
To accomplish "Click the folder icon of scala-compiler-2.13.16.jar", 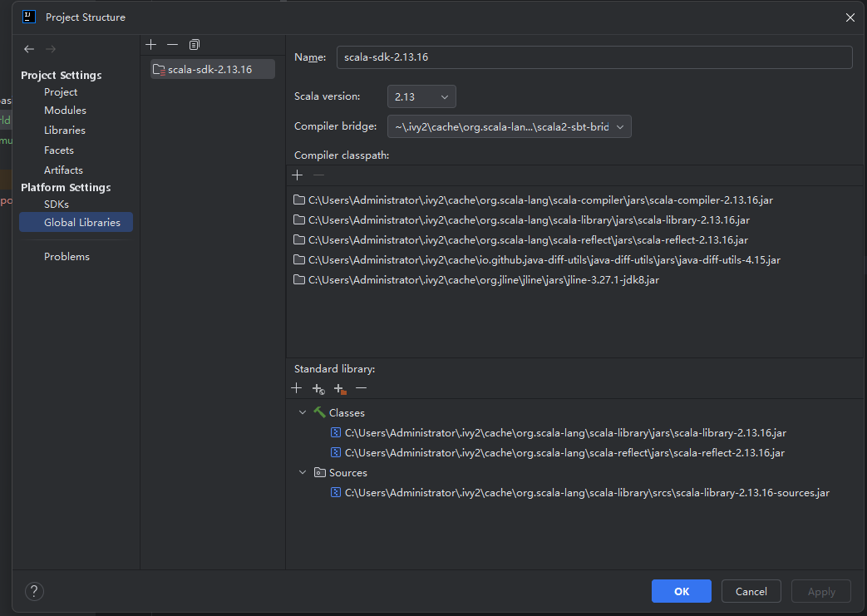I will [x=299, y=200].
